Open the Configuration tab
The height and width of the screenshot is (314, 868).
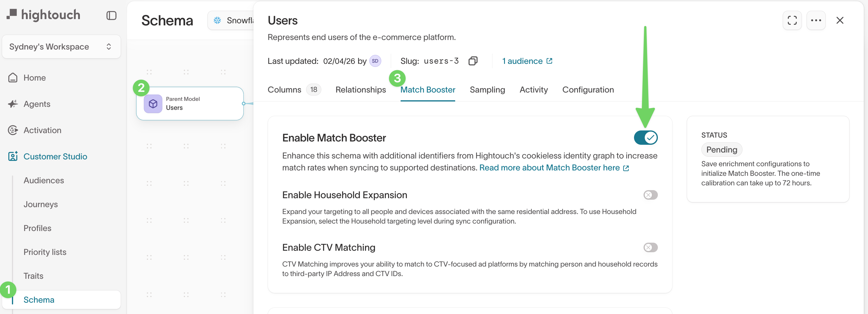pyautogui.click(x=588, y=90)
